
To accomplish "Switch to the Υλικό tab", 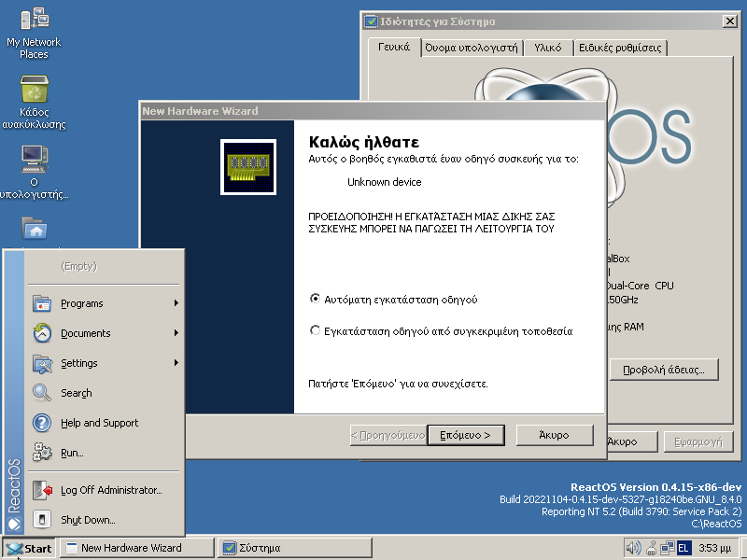I will point(548,48).
